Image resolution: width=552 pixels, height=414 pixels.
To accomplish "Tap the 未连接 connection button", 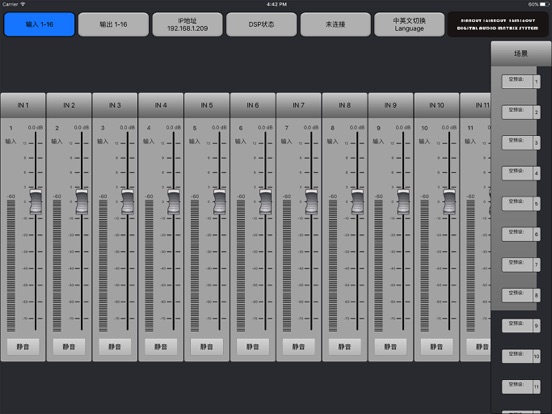I will pos(335,24).
